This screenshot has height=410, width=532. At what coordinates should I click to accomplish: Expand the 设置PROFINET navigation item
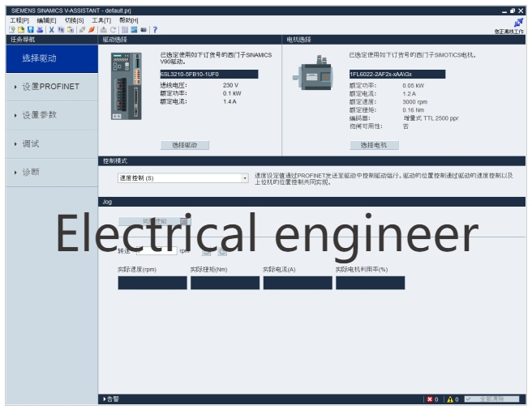click(x=52, y=87)
